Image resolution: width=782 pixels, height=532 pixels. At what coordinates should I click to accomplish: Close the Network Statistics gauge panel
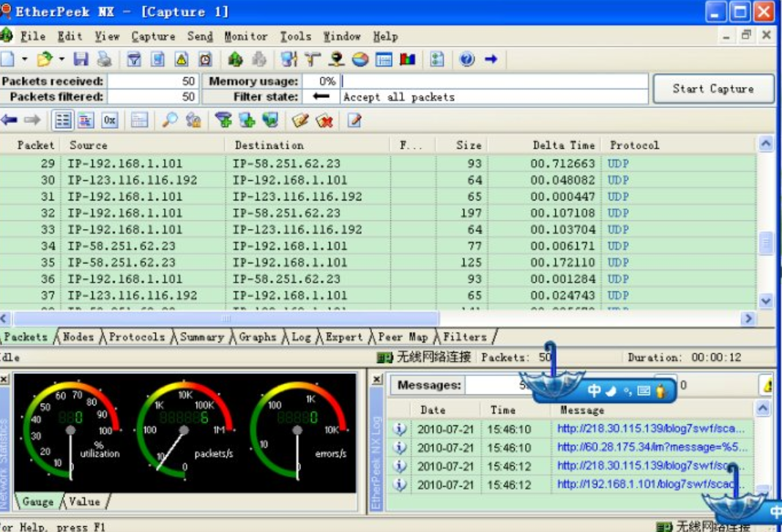pos(4,380)
